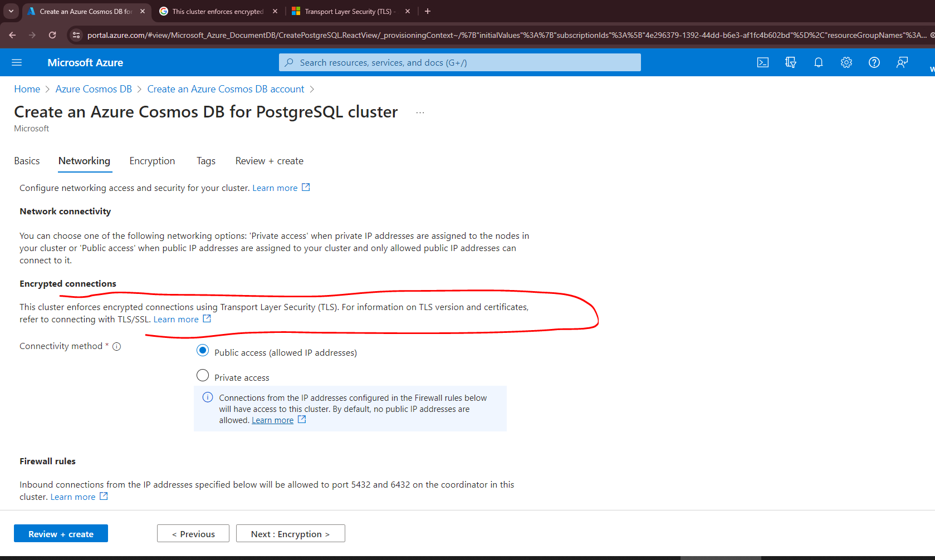Click the Microsoft Azure logo text
Screen dimensions: 935x560
pyautogui.click(x=85, y=62)
